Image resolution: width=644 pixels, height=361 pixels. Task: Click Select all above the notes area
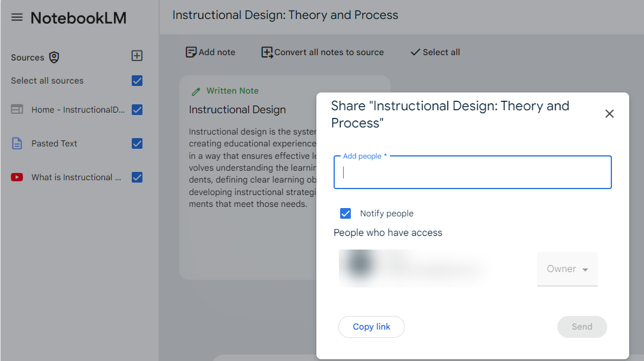tap(434, 52)
